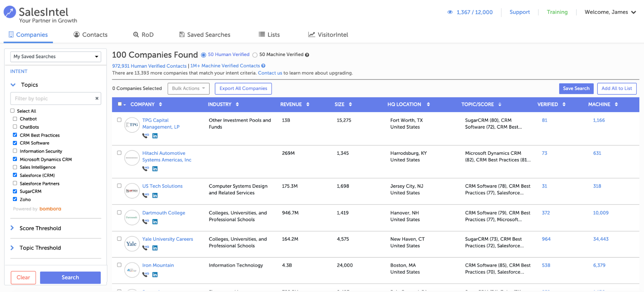Sort by HQ Location column arrows
Viewport: 644px width, 292px height.
tap(428, 104)
